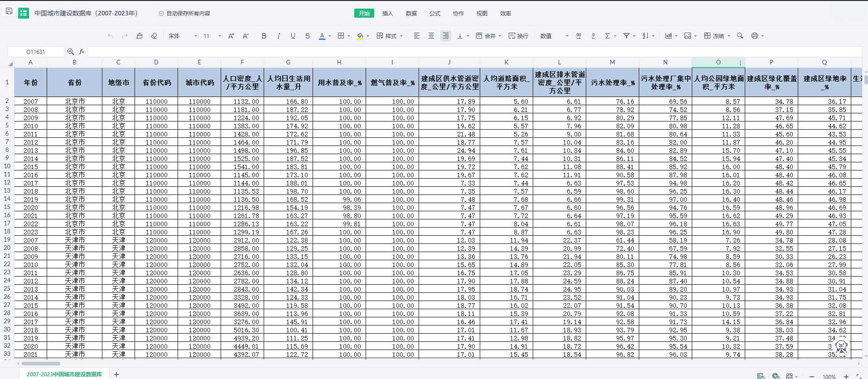868x379 pixels.
Task: Click the increase font size icon
Action: pos(231,36)
